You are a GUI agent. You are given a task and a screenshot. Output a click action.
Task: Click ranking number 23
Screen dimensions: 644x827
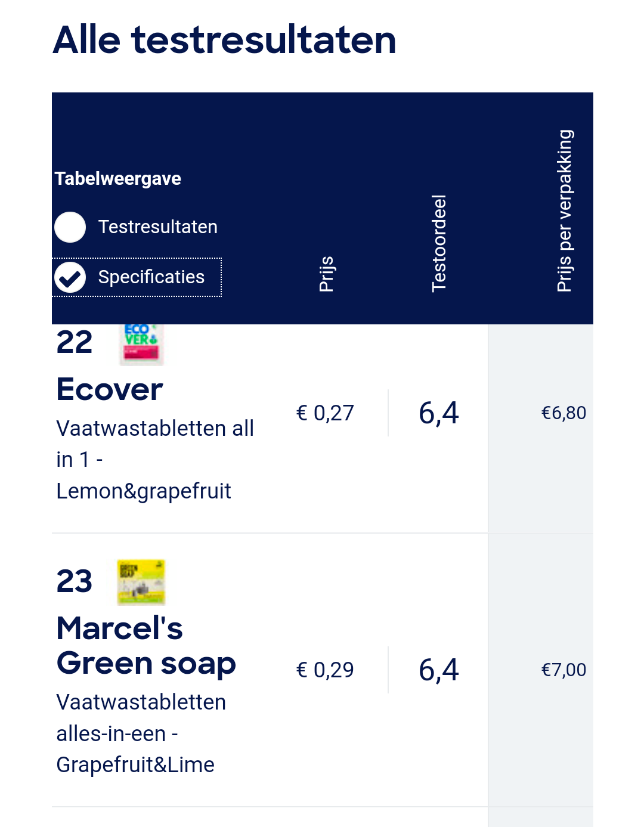[x=75, y=581]
